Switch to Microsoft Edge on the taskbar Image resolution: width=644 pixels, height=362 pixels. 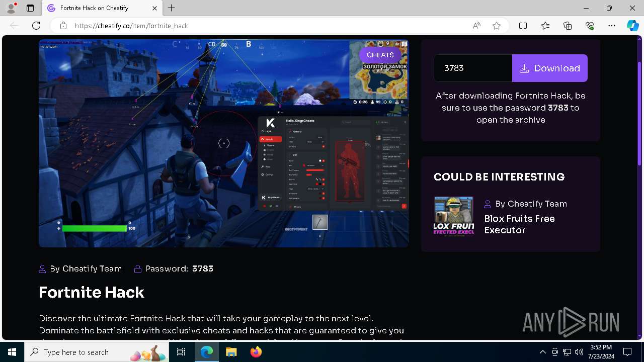[x=207, y=352]
